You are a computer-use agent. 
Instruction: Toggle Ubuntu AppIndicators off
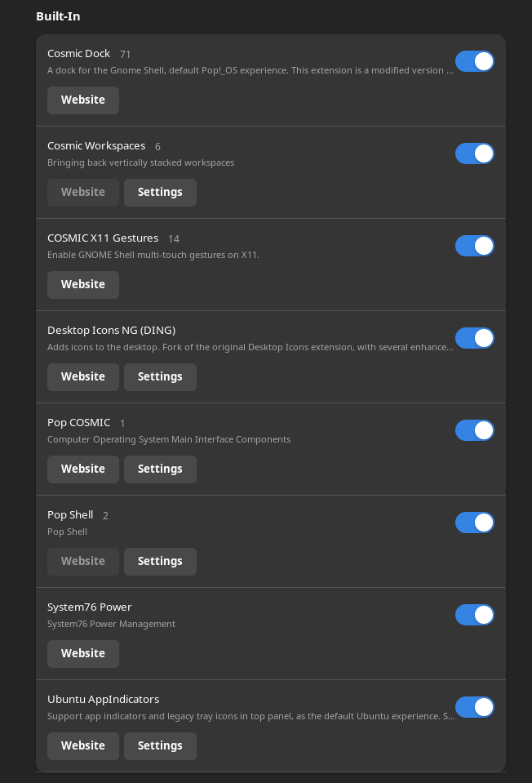[475, 707]
